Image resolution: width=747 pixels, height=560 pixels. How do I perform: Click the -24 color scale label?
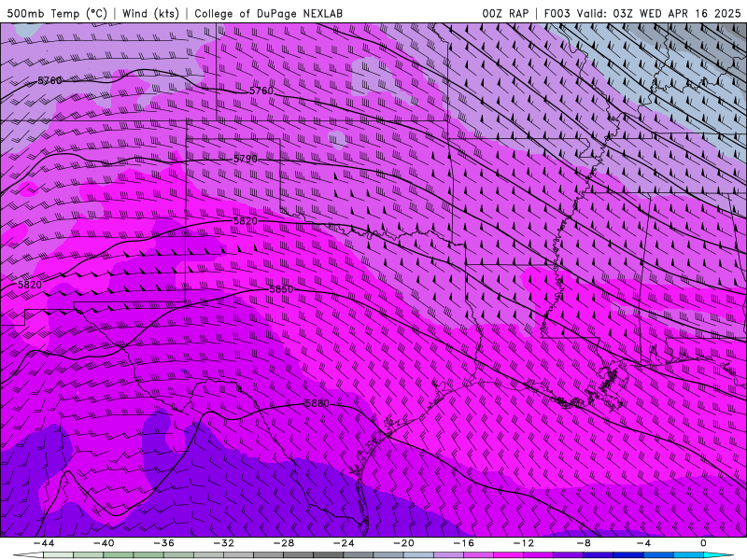[x=344, y=543]
